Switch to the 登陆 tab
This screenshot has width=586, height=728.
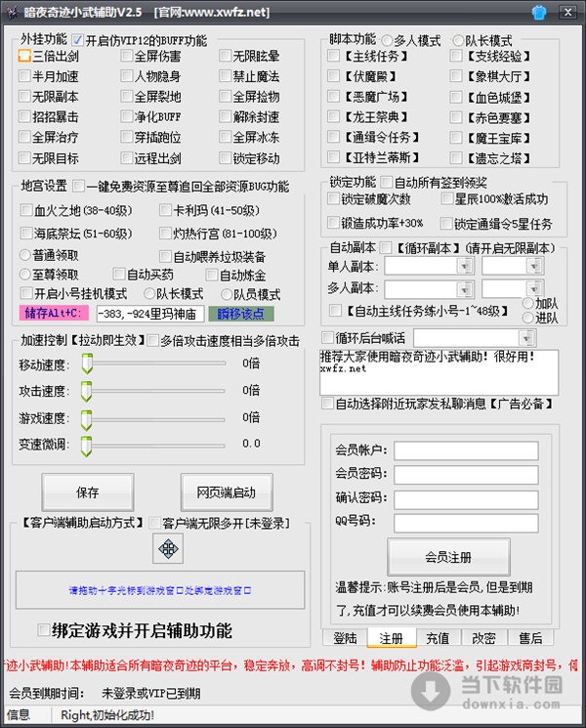[345, 638]
